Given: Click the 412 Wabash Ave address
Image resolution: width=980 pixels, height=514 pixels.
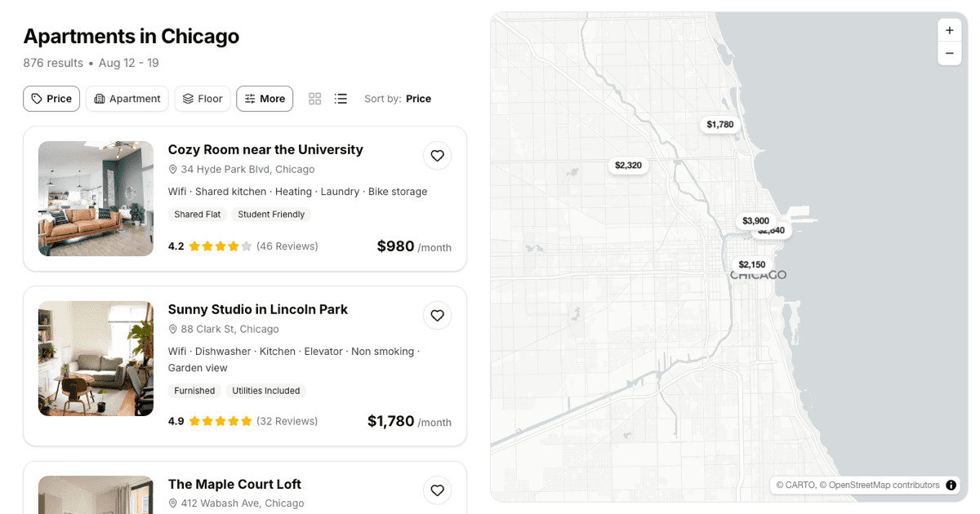Looking at the screenshot, I should click(237, 503).
